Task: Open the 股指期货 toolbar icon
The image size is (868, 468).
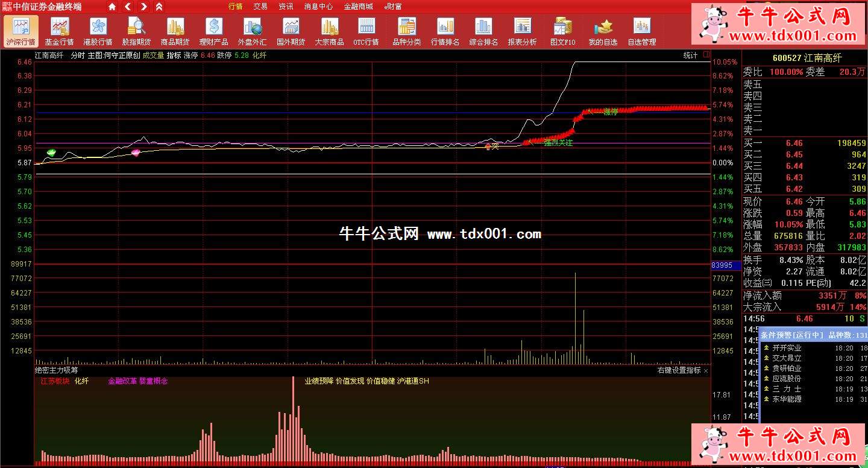Action: [x=136, y=31]
